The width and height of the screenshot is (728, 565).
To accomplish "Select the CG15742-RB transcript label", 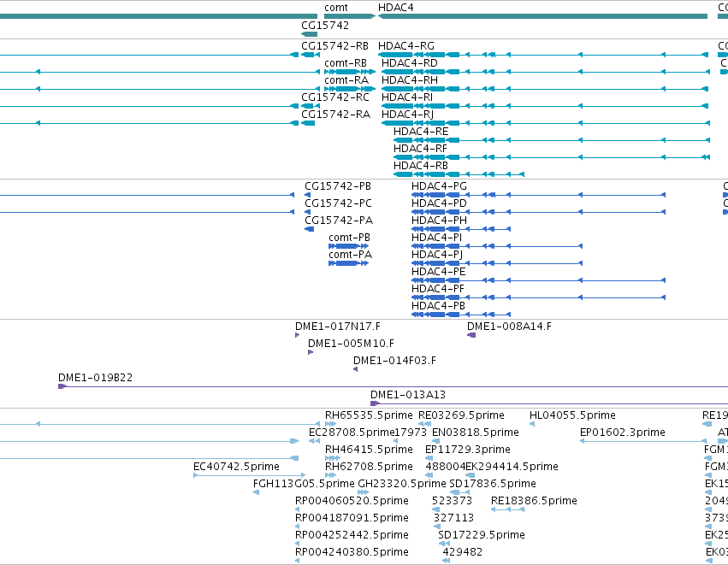I will [x=334, y=46].
